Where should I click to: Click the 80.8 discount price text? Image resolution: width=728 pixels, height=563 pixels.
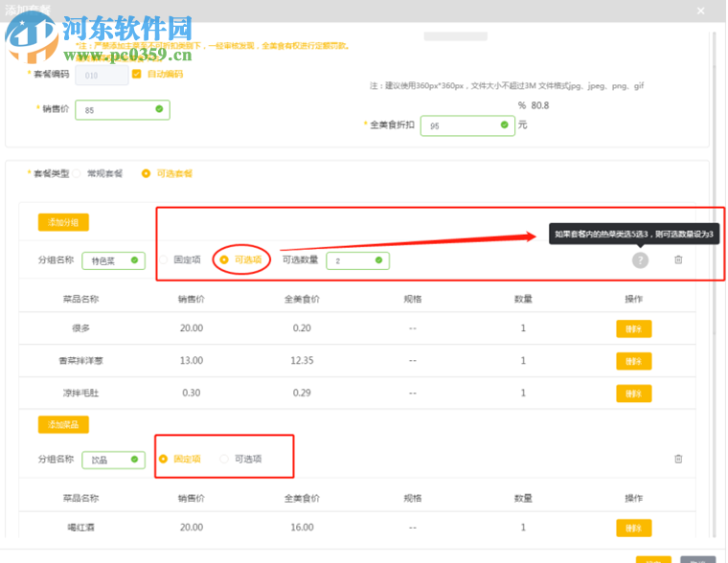tap(540, 105)
